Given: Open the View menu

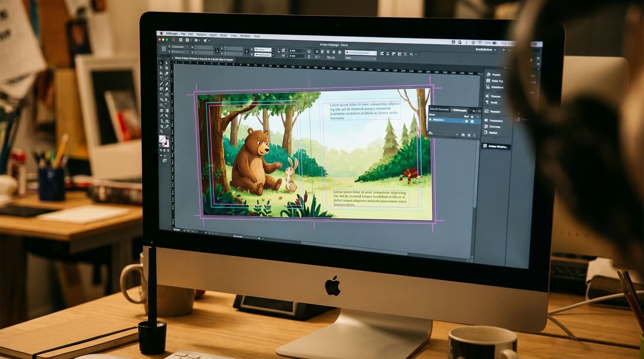Looking at the screenshot, I should pyautogui.click(x=234, y=36).
